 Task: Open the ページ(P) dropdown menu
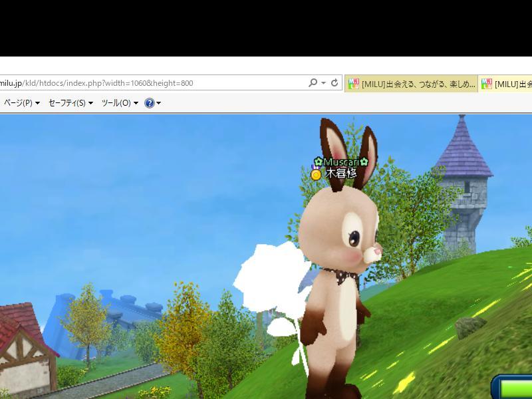21,103
